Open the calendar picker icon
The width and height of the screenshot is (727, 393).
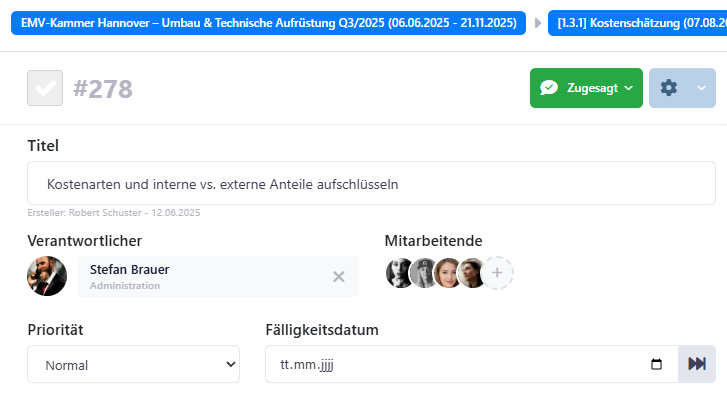point(656,364)
